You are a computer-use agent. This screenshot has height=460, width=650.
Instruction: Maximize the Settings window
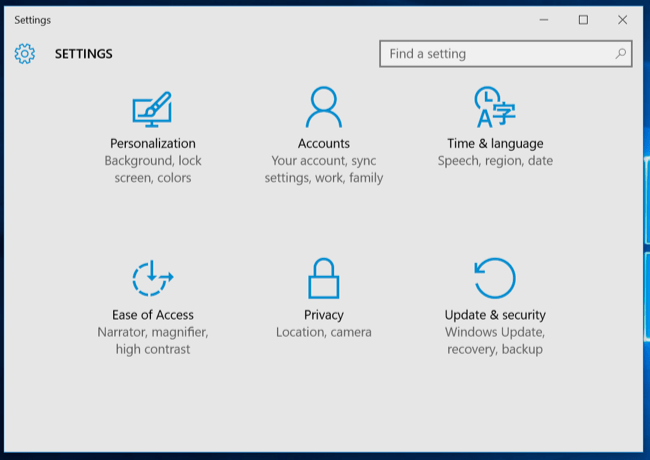coord(583,20)
